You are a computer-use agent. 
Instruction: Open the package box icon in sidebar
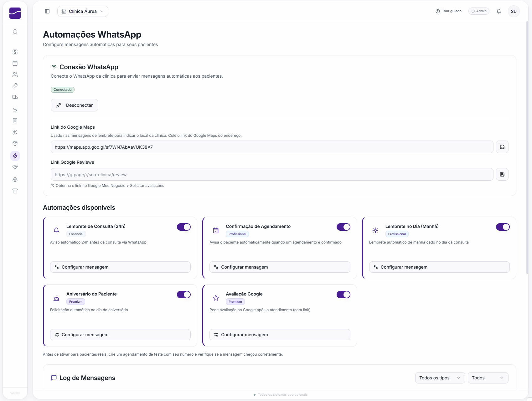[x=15, y=143]
